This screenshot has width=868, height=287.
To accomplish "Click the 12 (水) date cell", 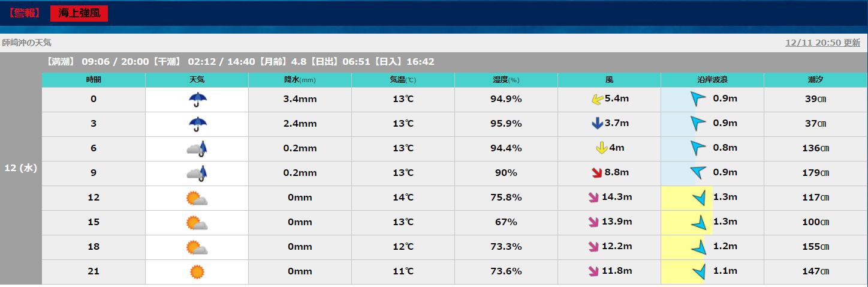I will tap(21, 168).
